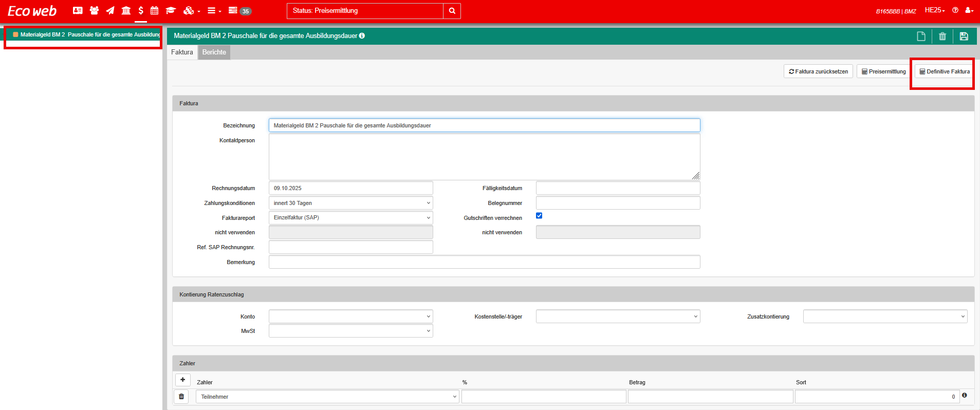Image resolution: width=980 pixels, height=410 pixels.
Task: Expand the Zahlungskonditionen dropdown
Action: [350, 203]
